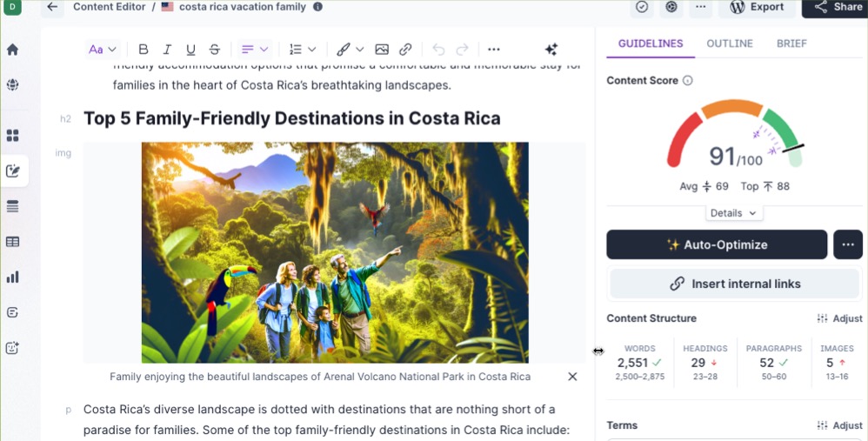Open the text style Aa dropdown

tap(102, 50)
